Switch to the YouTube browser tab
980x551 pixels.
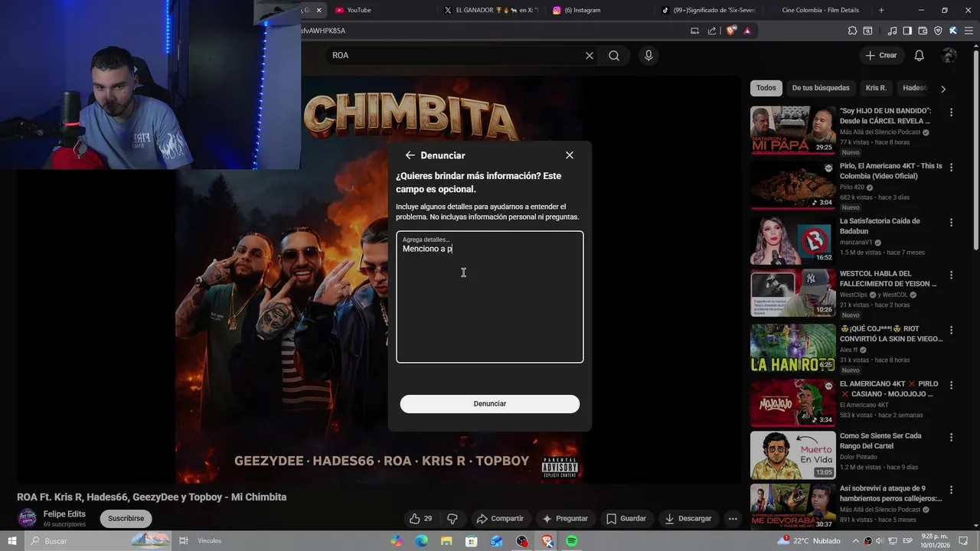point(381,10)
